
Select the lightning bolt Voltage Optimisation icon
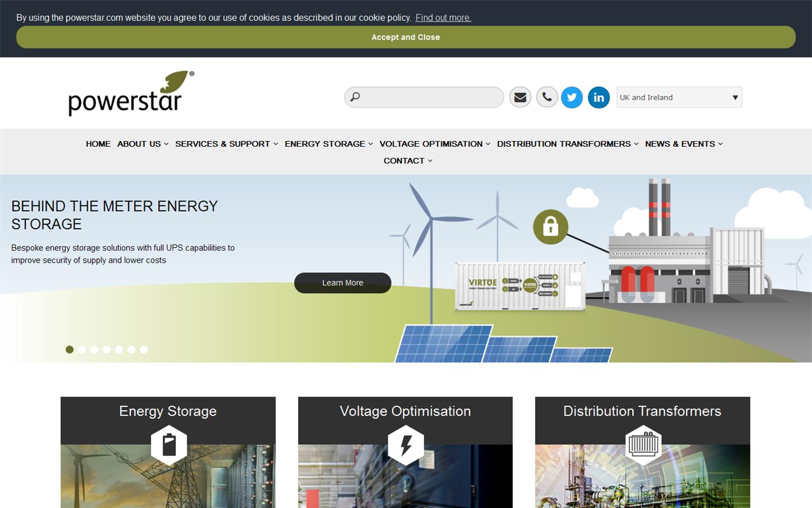coord(405,445)
